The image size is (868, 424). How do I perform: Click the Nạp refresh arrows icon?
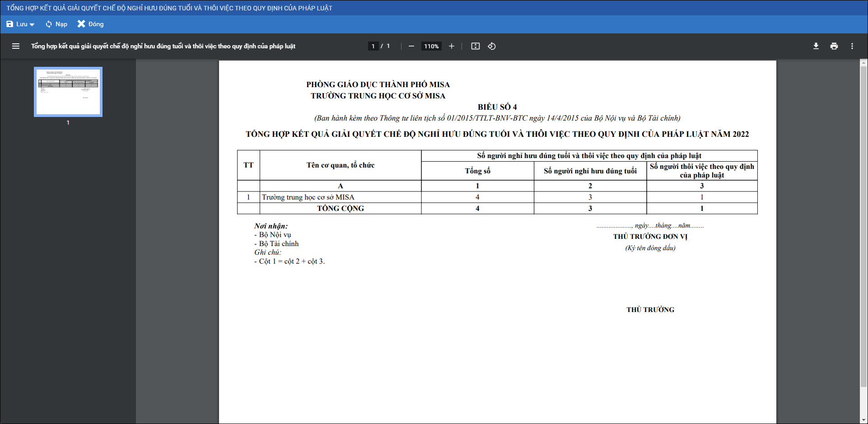point(49,24)
